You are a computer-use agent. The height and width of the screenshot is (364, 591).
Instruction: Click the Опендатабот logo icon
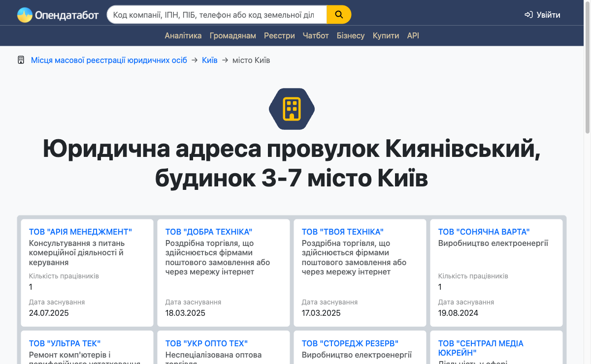(25, 15)
